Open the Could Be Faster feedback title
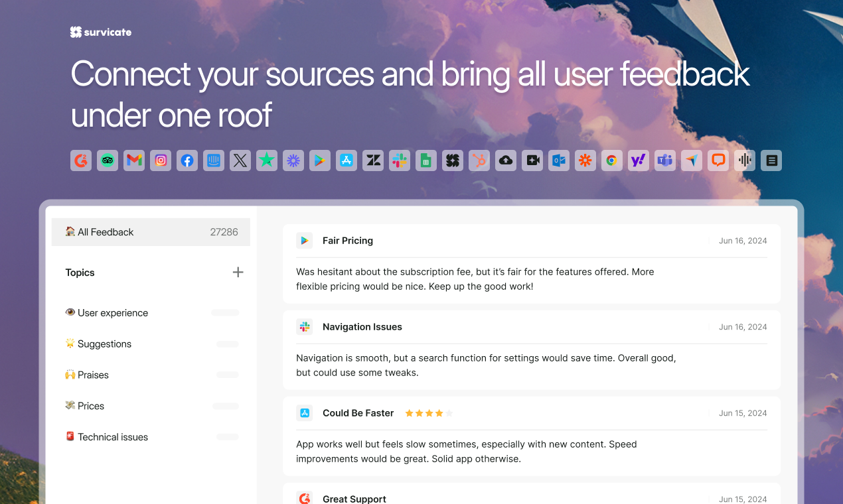Screen dimensions: 843x504 [x=358, y=413]
